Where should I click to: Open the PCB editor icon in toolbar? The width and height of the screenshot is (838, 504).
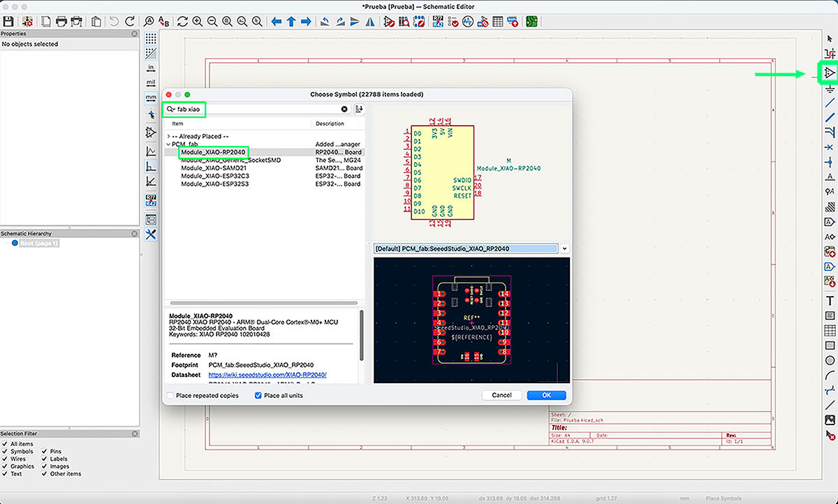coord(532,22)
